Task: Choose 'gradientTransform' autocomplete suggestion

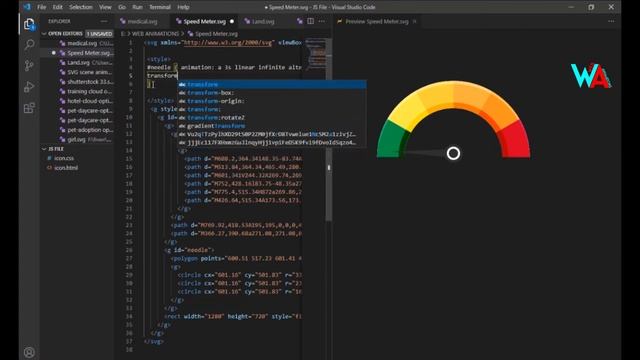Action: (272, 126)
